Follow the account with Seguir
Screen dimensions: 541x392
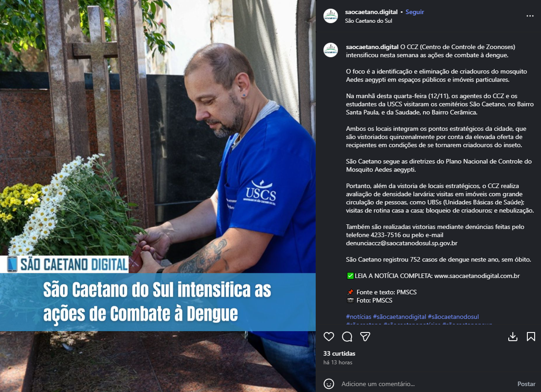coord(414,12)
